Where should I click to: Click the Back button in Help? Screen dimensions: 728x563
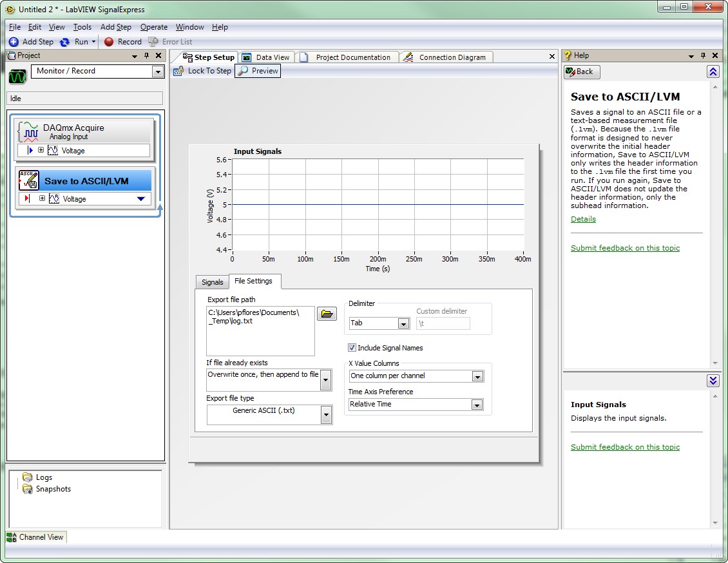(582, 72)
